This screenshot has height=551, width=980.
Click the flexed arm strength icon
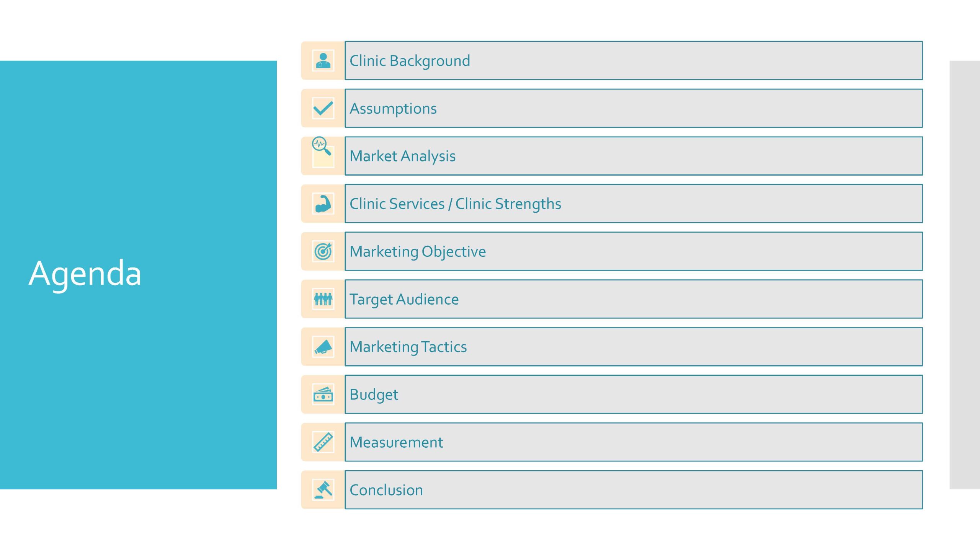(323, 204)
